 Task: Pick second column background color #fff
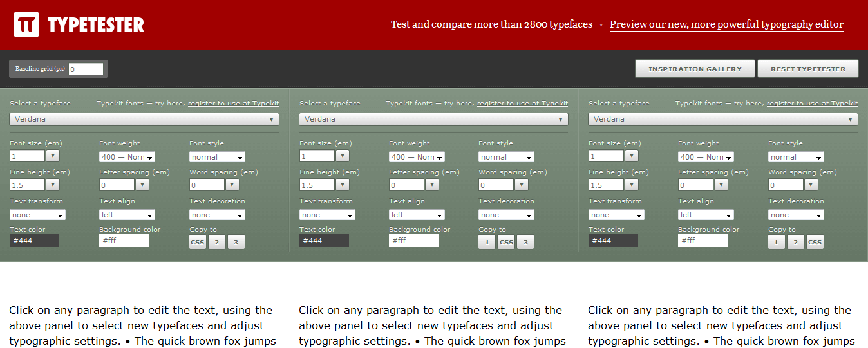tap(413, 241)
